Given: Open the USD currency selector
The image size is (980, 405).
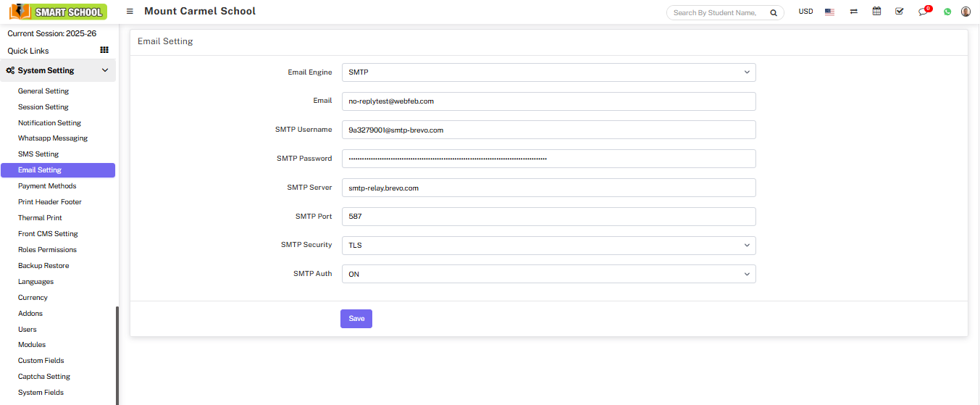Looking at the screenshot, I should 805,12.
